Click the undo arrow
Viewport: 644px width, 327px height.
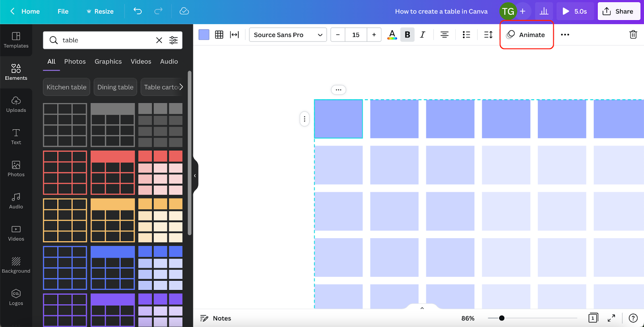(x=138, y=11)
